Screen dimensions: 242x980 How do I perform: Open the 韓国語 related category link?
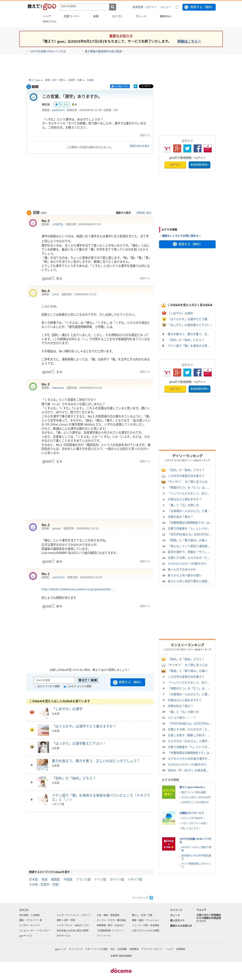55,880
